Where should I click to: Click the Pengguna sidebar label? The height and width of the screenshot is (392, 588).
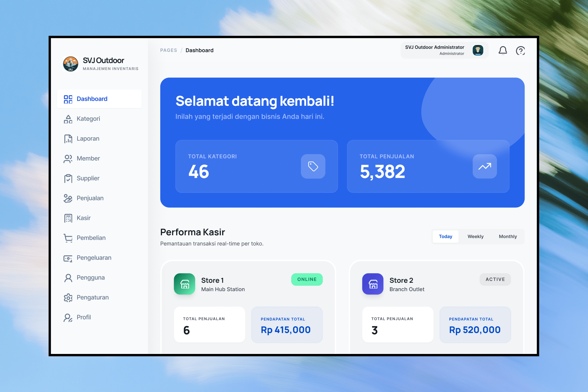coord(91,278)
